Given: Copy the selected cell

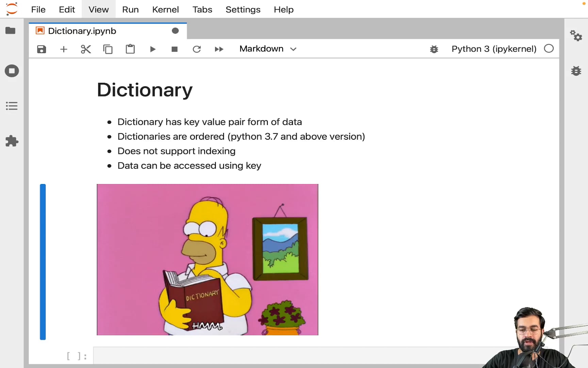Looking at the screenshot, I should [108, 49].
